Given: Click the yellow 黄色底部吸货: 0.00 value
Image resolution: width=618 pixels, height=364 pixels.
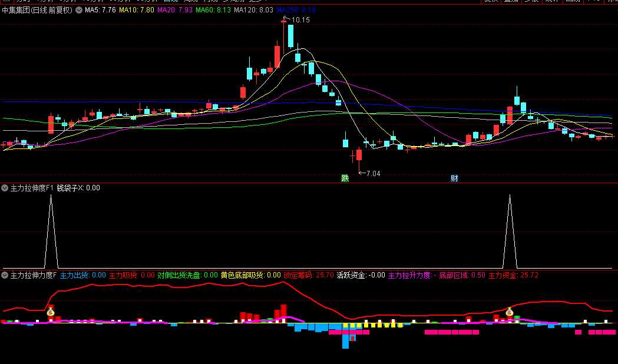Looking at the screenshot, I should pyautogui.click(x=250, y=275).
